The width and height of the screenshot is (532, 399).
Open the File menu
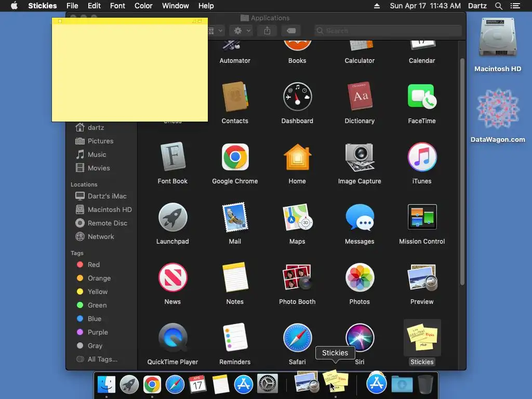point(72,6)
